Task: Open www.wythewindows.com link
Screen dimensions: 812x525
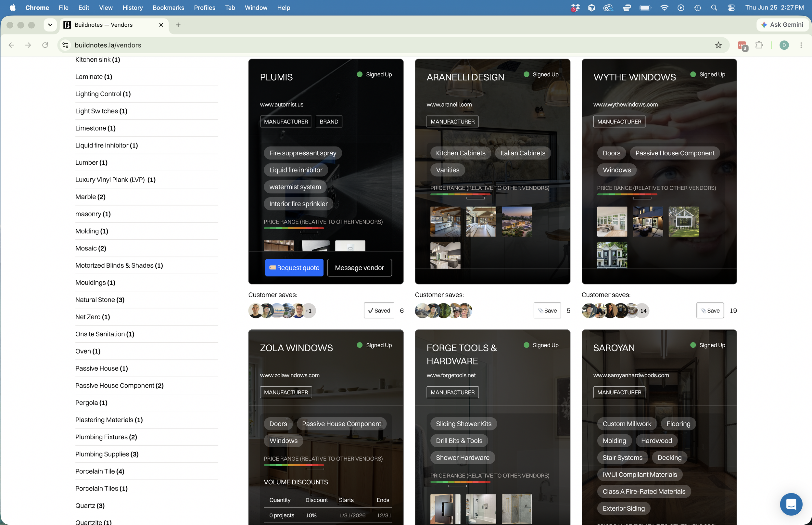Action: click(x=626, y=104)
